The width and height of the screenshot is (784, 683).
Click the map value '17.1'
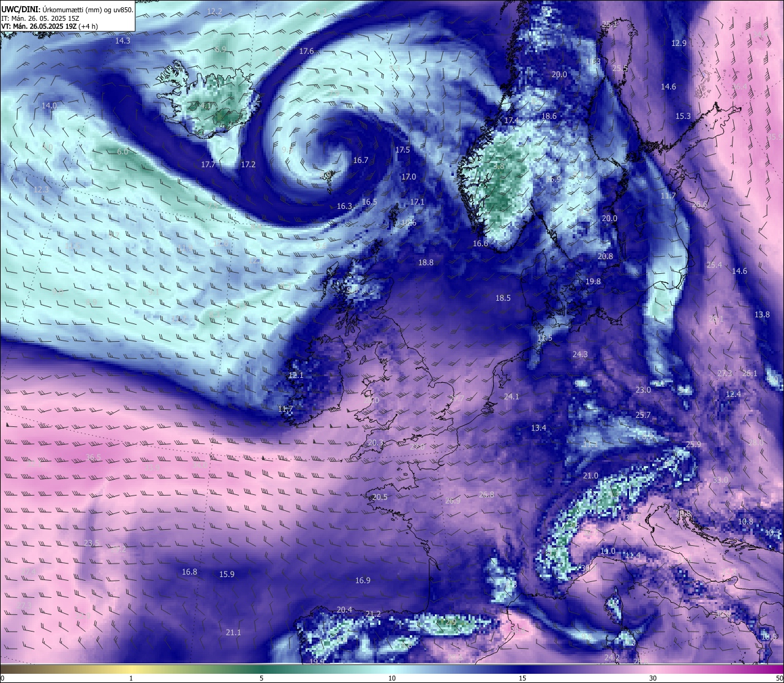(x=417, y=202)
